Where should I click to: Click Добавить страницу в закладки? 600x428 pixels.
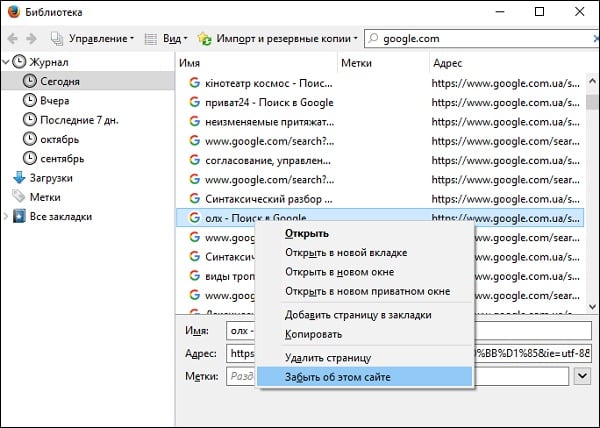(358, 315)
